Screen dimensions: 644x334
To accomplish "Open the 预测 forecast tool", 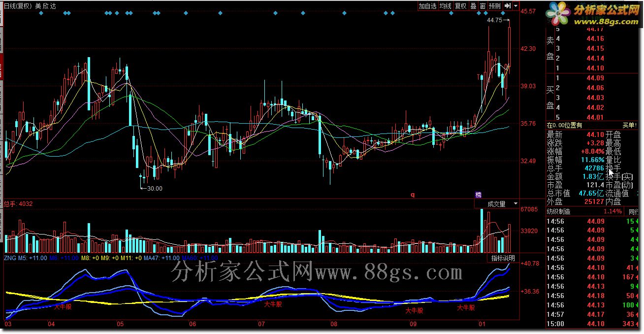I will [x=494, y=6].
